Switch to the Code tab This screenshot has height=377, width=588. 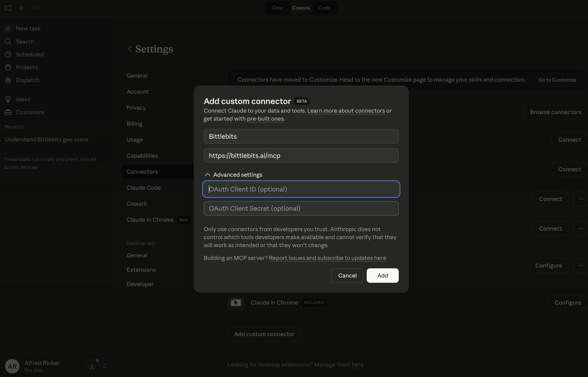pos(324,8)
